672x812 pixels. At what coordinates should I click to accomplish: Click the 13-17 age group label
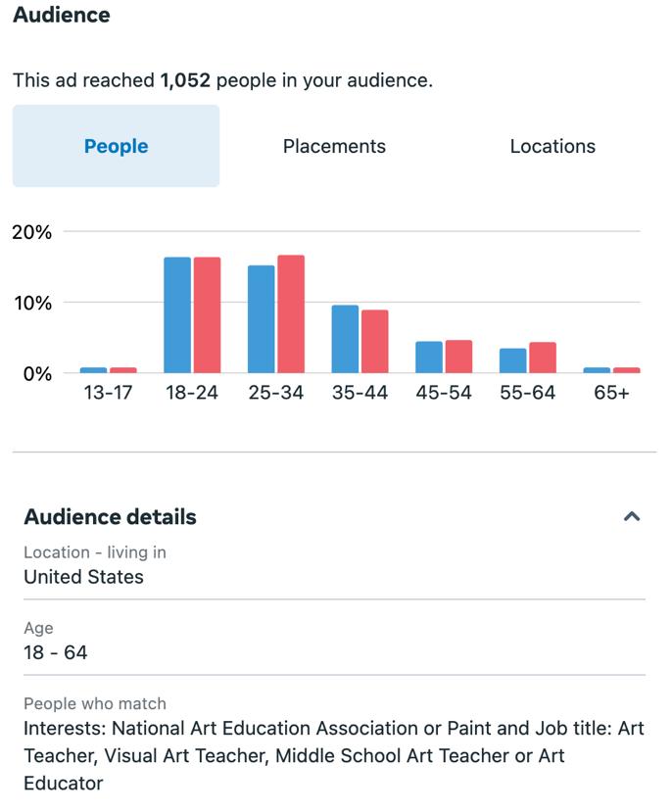click(108, 393)
